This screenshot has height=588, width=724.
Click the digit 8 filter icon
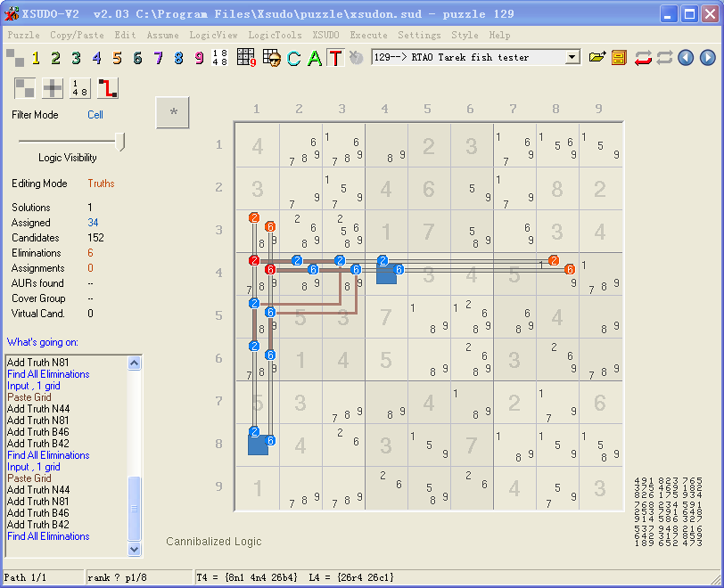click(178, 58)
